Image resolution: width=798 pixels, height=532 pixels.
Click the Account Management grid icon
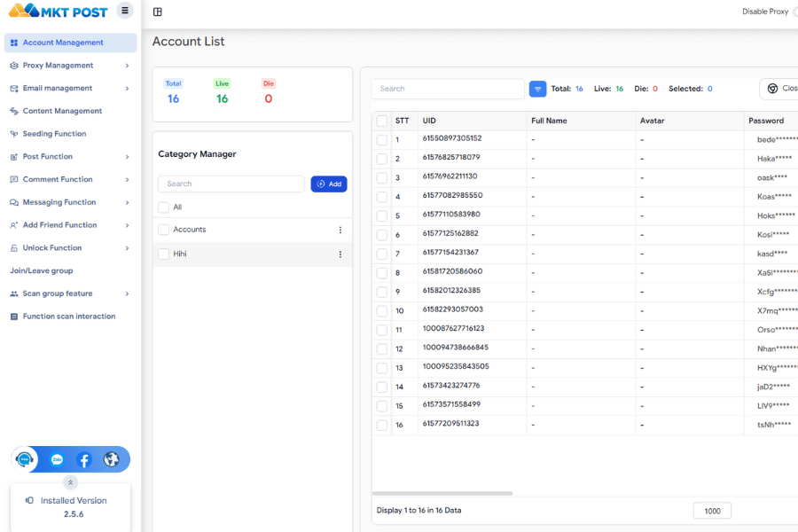[x=14, y=43]
